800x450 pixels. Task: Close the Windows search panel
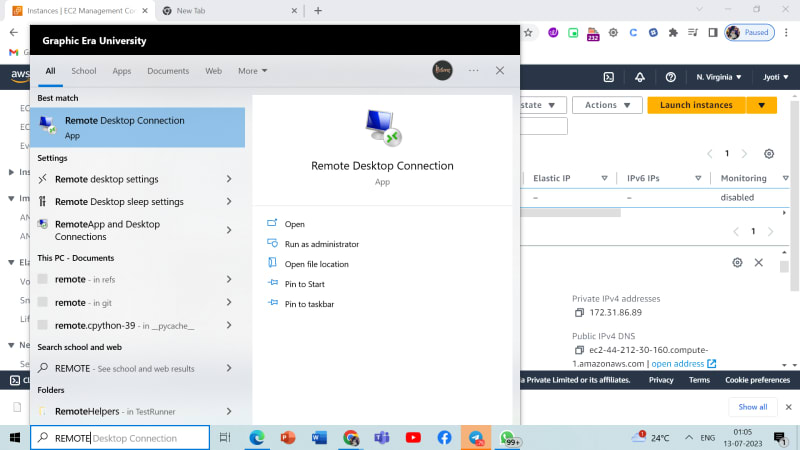point(500,70)
